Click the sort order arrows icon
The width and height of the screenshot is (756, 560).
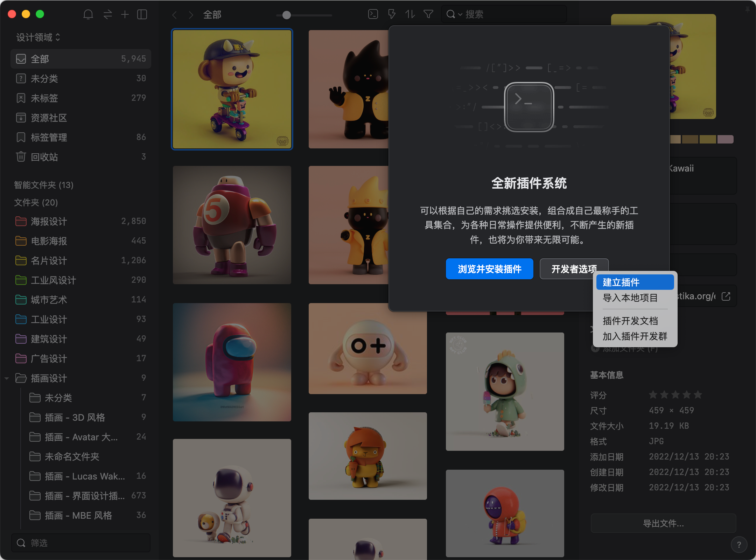pyautogui.click(x=410, y=14)
